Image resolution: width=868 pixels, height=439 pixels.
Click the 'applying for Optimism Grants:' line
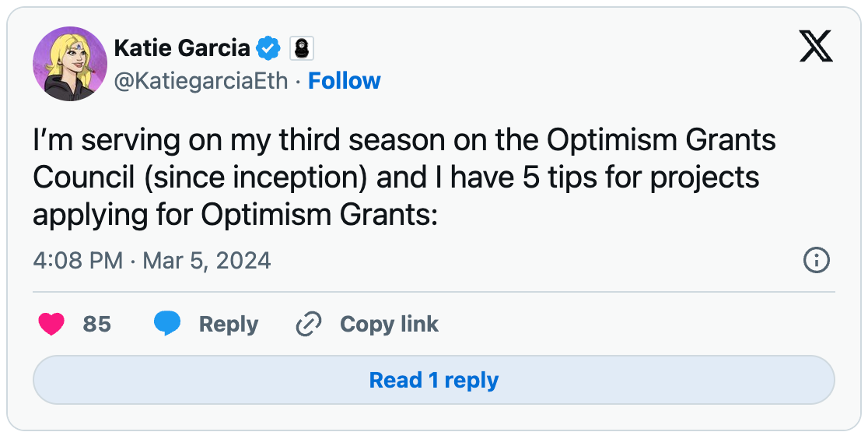tap(235, 215)
